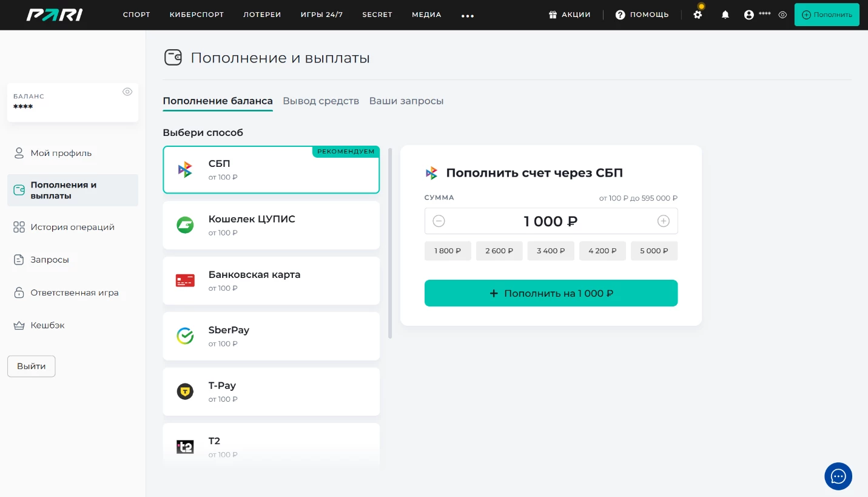This screenshot has width=868, height=497.
Task: Click the deposit amount input field
Action: [551, 221]
